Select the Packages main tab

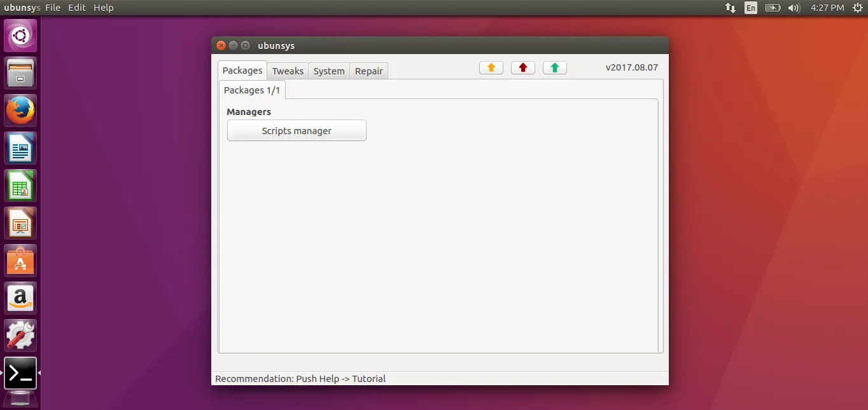click(242, 71)
